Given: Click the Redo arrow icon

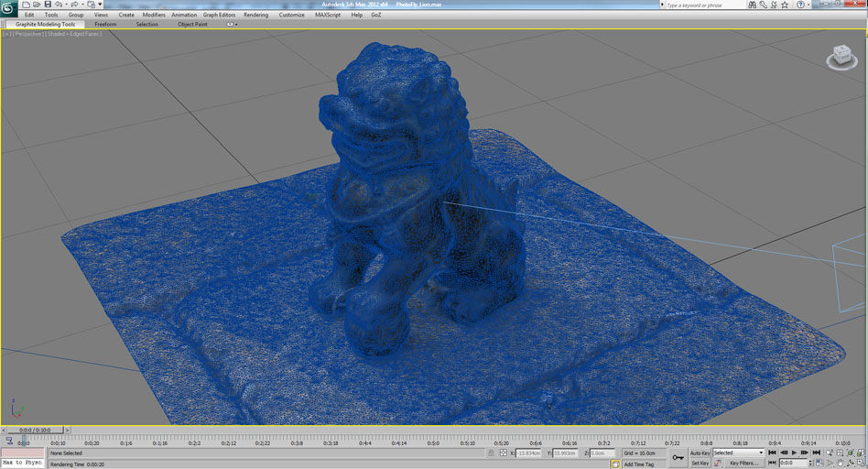Looking at the screenshot, I should [74, 5].
